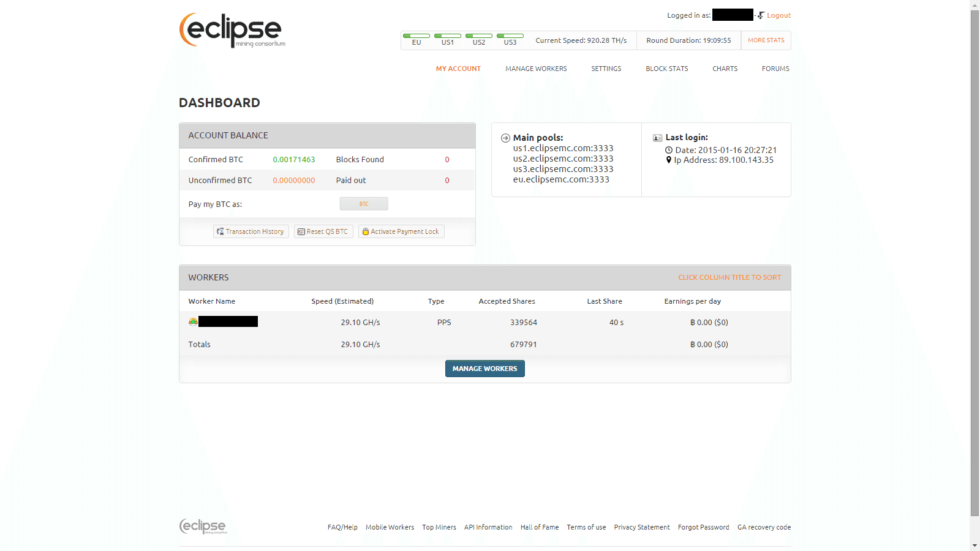Sort by Worker Name column
The image size is (980, 551).
point(212,301)
